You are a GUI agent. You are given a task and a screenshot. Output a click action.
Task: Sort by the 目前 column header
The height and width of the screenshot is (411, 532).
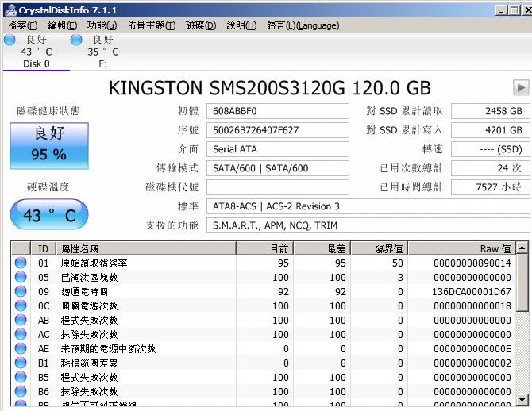click(264, 248)
